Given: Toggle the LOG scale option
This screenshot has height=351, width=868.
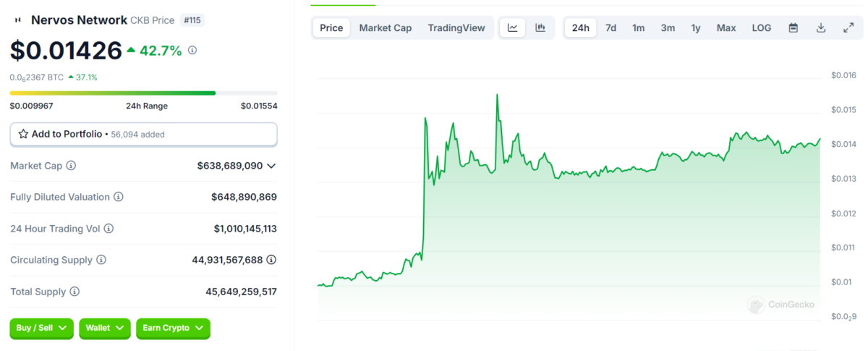Looking at the screenshot, I should 761,28.
